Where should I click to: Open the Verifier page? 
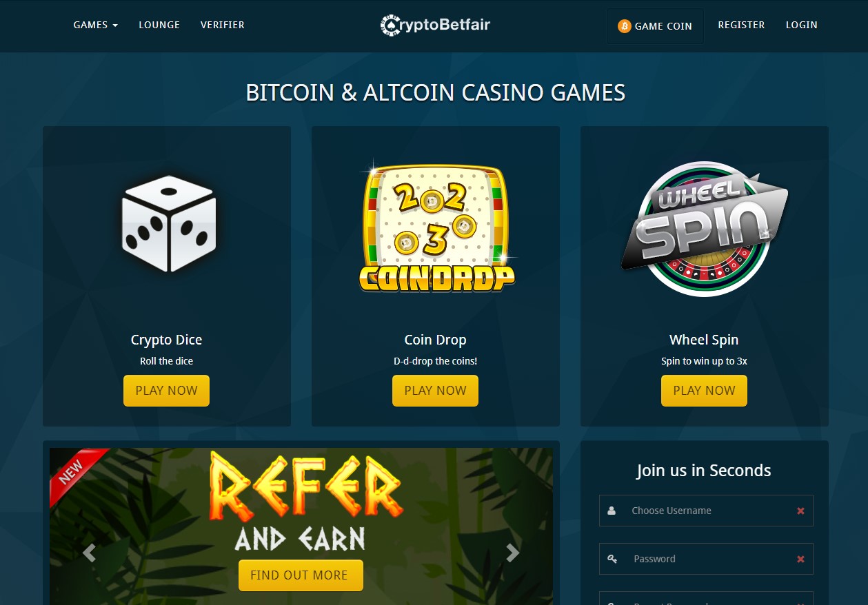click(x=223, y=25)
